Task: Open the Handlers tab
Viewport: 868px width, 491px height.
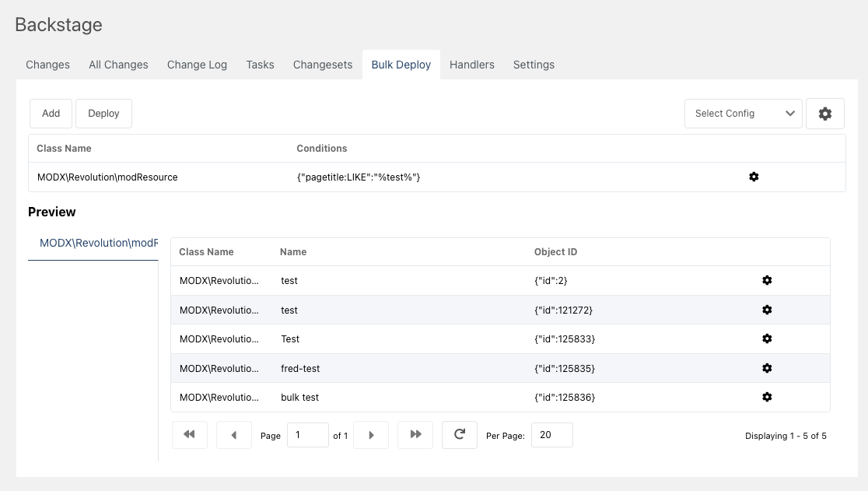Action: point(471,65)
